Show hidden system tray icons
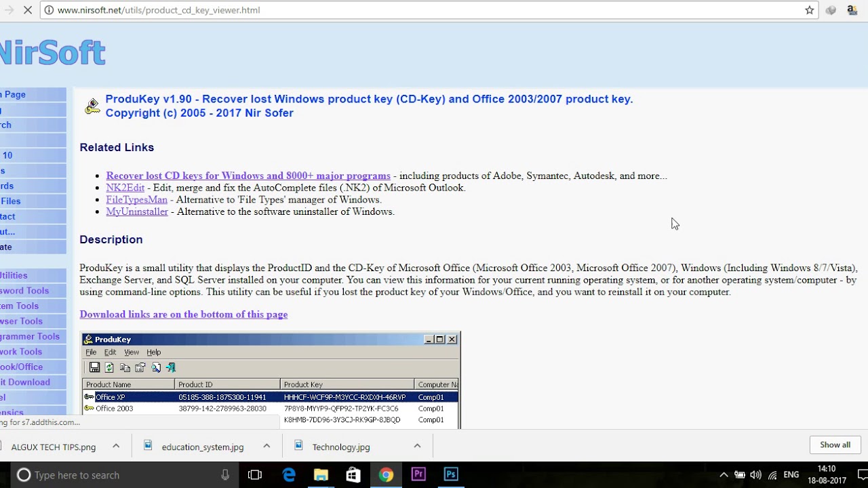868x488 pixels. (x=724, y=475)
